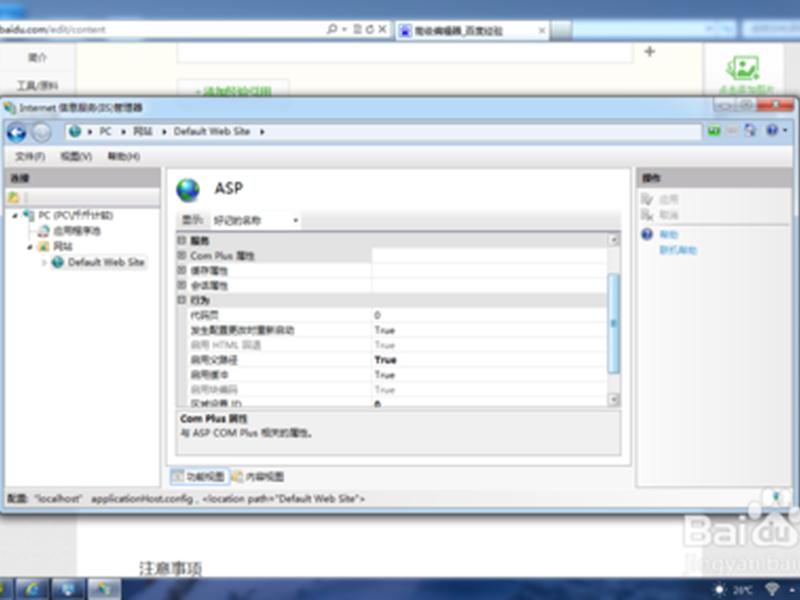Click the globe icon of Default Web Site
Image resolution: width=800 pixels, height=600 pixels.
pyautogui.click(x=58, y=262)
